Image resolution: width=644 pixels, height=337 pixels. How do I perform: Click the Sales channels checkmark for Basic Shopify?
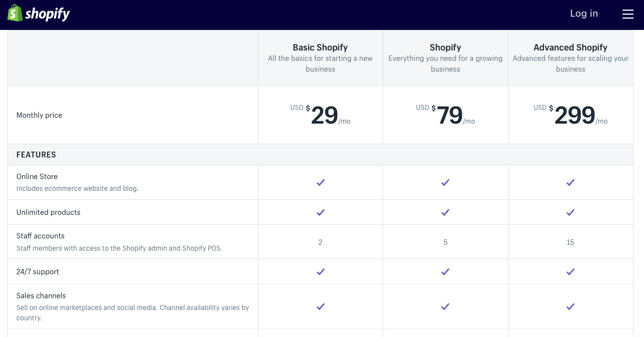(x=320, y=306)
